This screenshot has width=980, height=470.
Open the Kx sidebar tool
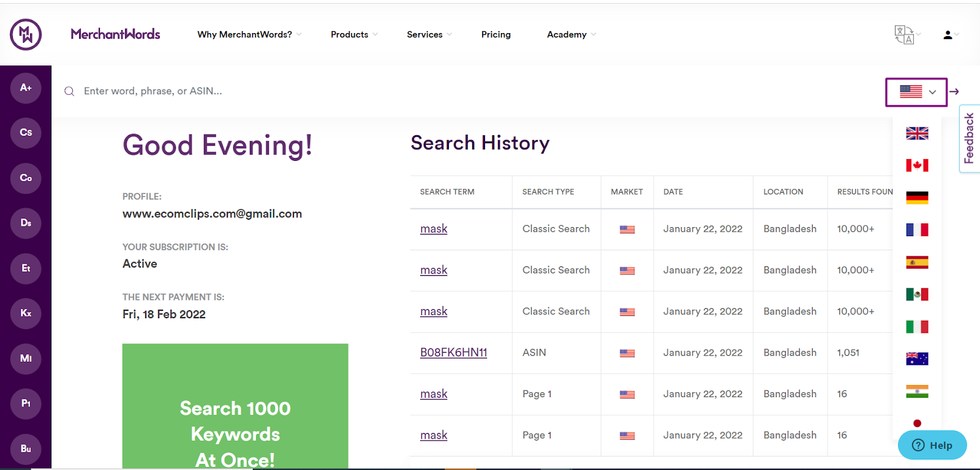(26, 313)
